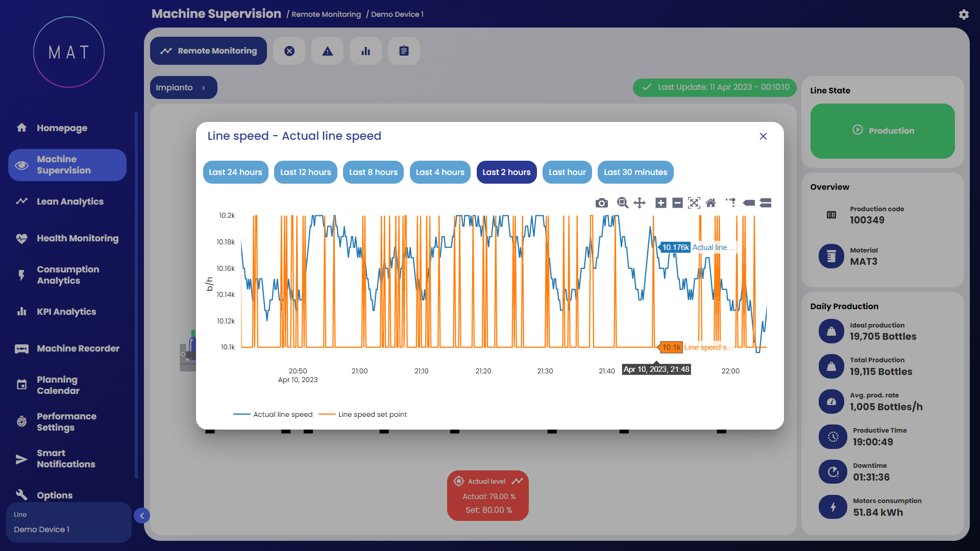Open the clipboard report tab icon
The image size is (980, 551).
pos(404,51)
